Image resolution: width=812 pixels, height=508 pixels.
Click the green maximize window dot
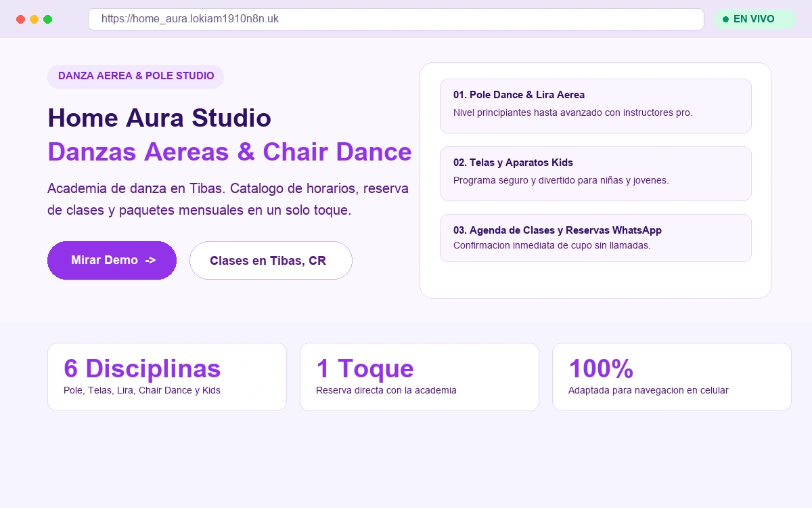coord(47,19)
